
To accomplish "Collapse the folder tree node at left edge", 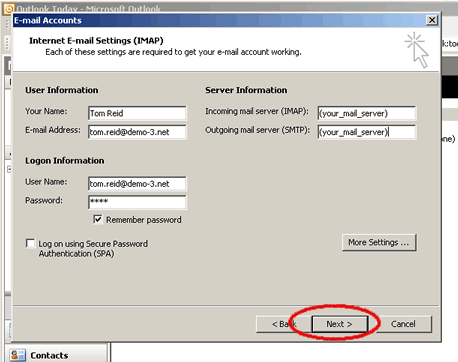I will tap(9, 170).
